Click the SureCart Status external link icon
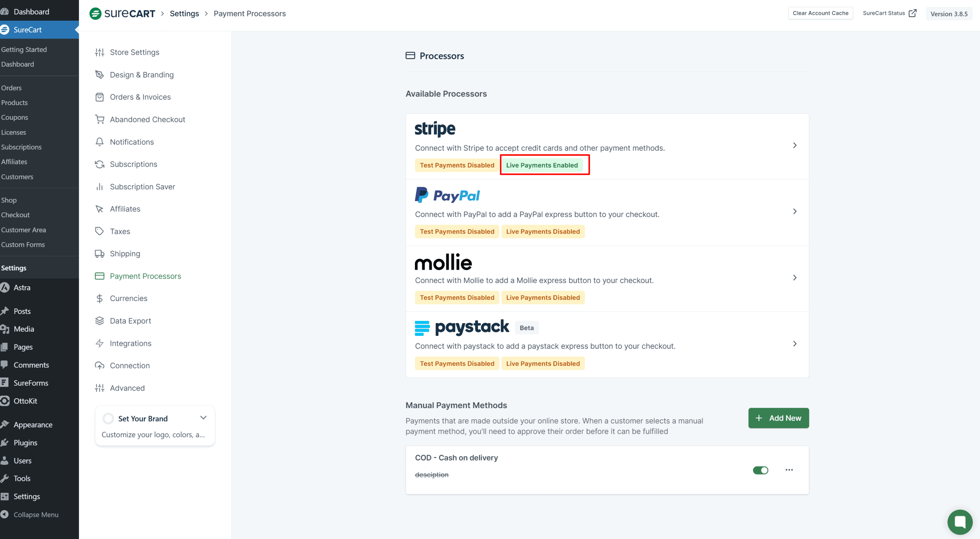This screenshot has width=980, height=539. pos(913,13)
